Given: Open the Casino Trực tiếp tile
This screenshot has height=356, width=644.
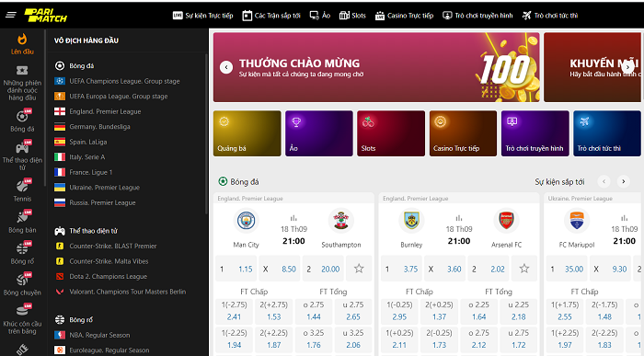Looking at the screenshot, I should [464, 133].
